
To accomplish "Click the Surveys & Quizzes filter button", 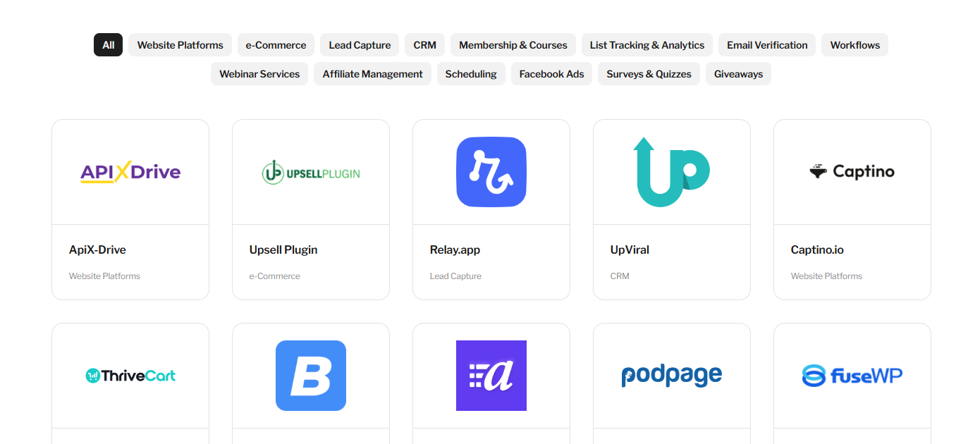I will pyautogui.click(x=649, y=73).
